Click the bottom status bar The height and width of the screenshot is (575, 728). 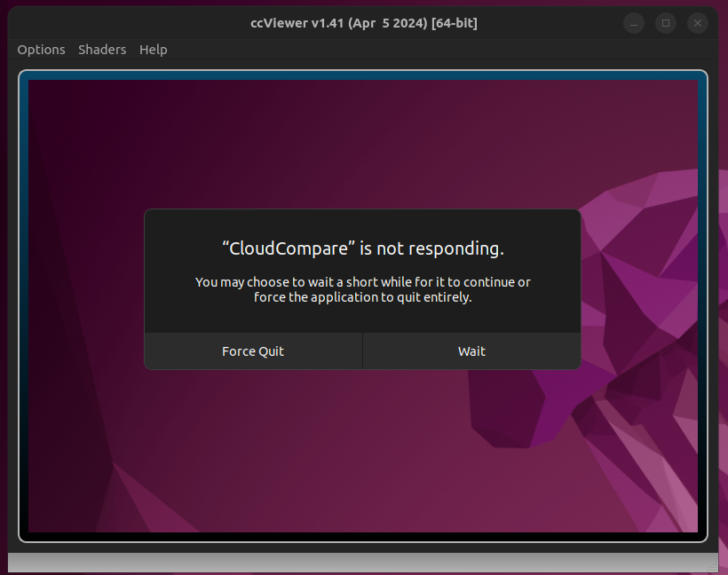(355, 561)
